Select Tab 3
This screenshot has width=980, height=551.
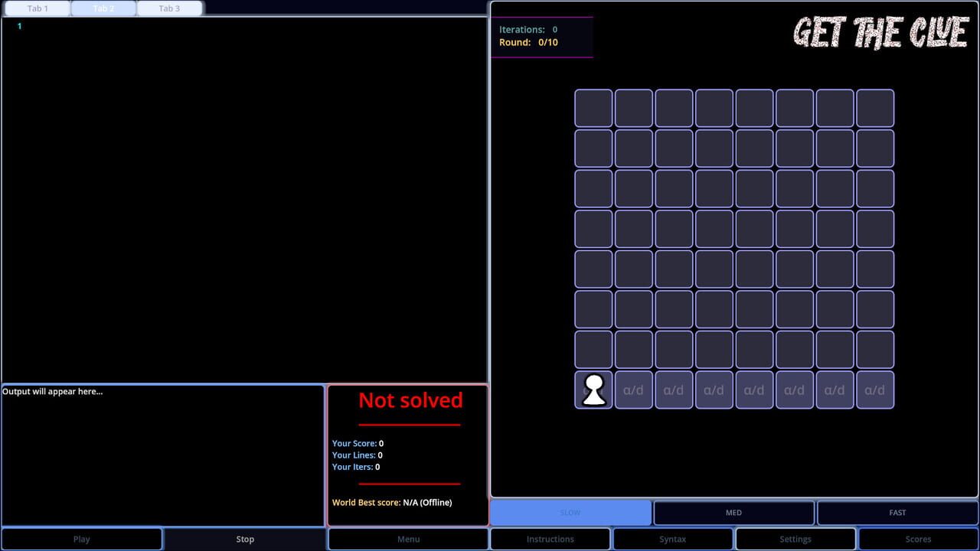pyautogui.click(x=169, y=8)
